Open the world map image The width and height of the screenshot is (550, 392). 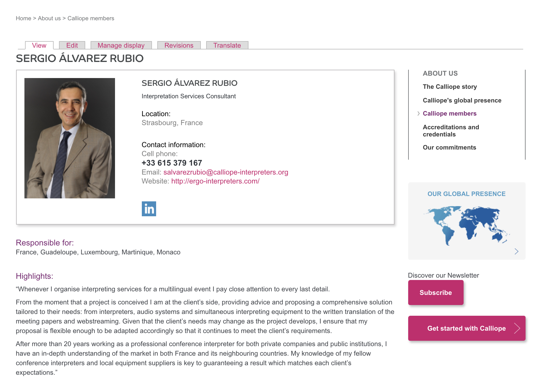pyautogui.click(x=466, y=225)
